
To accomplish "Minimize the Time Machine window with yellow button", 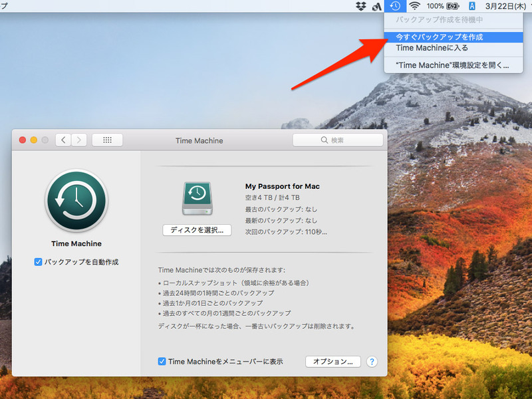I will [34, 140].
